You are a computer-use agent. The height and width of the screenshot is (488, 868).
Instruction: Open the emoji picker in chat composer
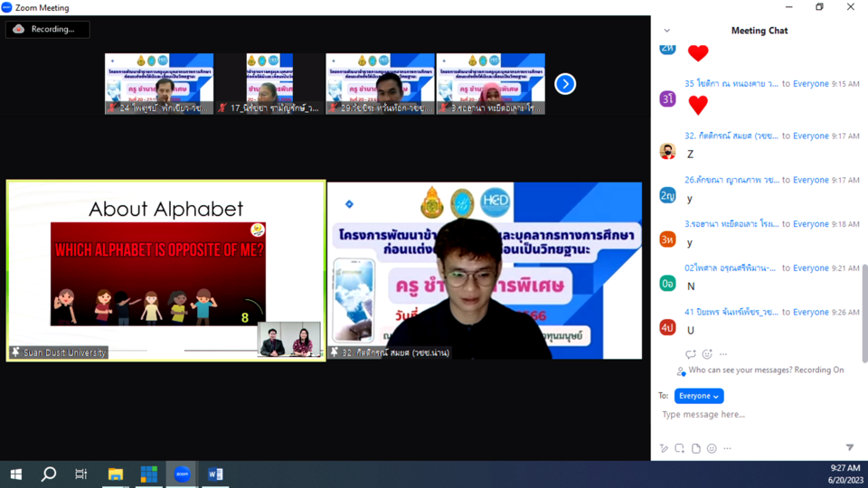[712, 448]
